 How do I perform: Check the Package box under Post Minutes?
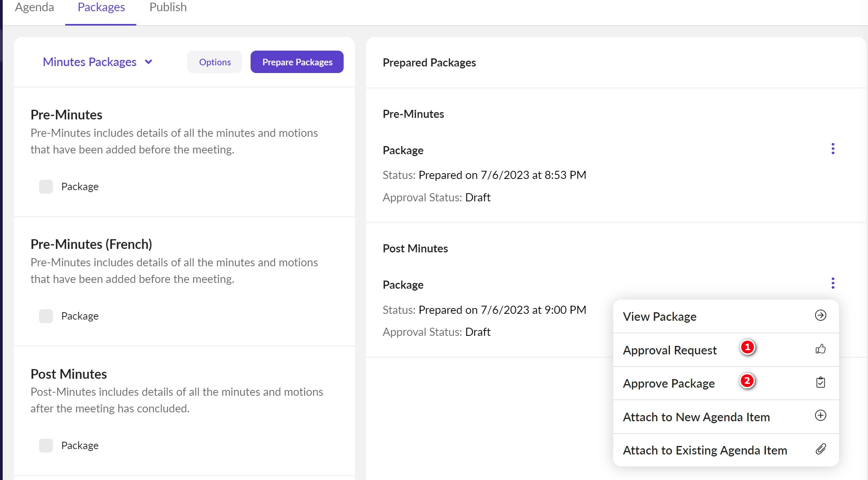46,446
